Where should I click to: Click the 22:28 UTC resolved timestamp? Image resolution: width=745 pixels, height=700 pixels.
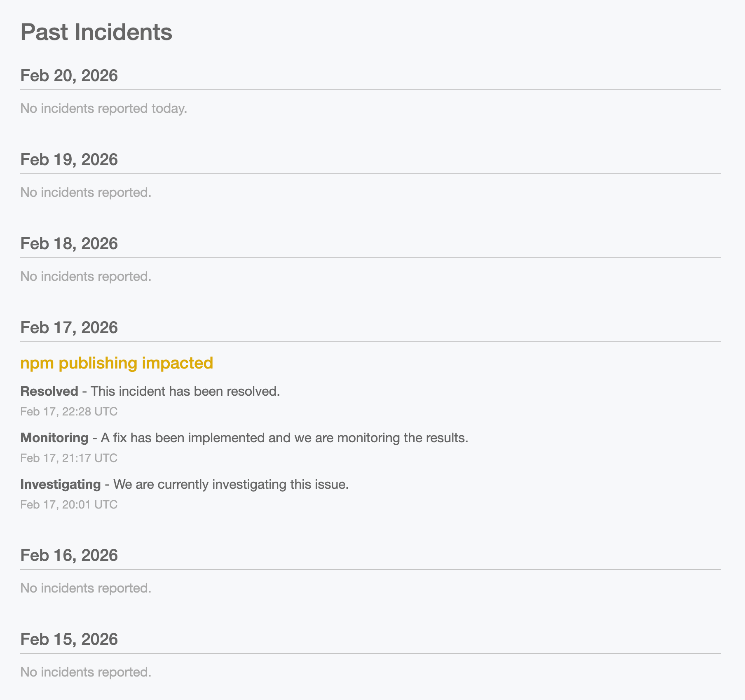pyautogui.click(x=69, y=412)
